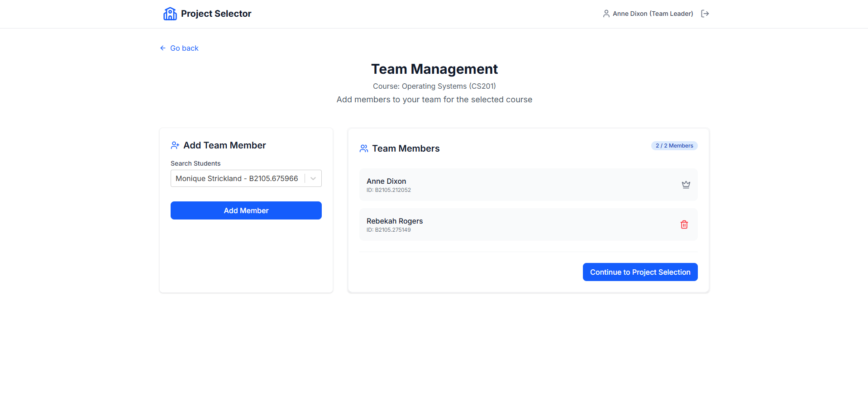Click Course: Operating Systems (CS201) text

(x=434, y=86)
